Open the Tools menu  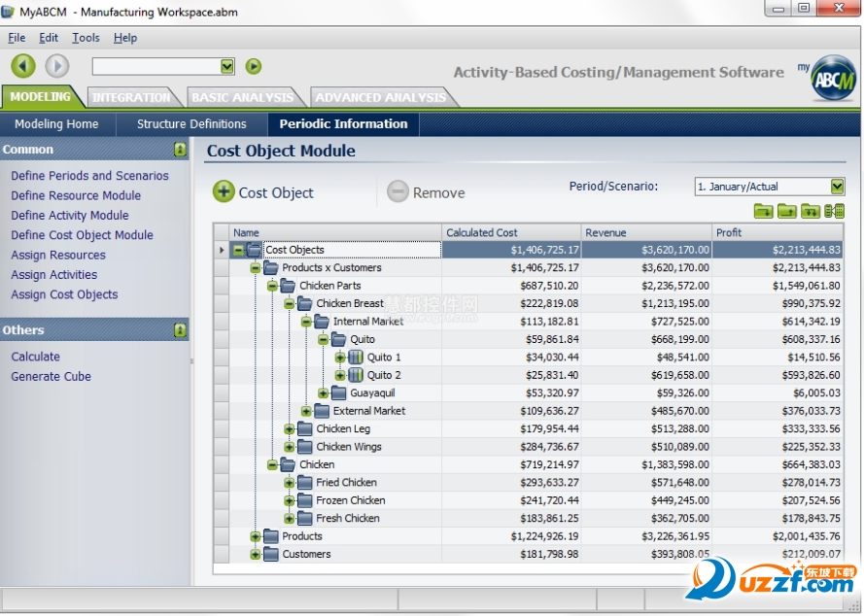(86, 38)
